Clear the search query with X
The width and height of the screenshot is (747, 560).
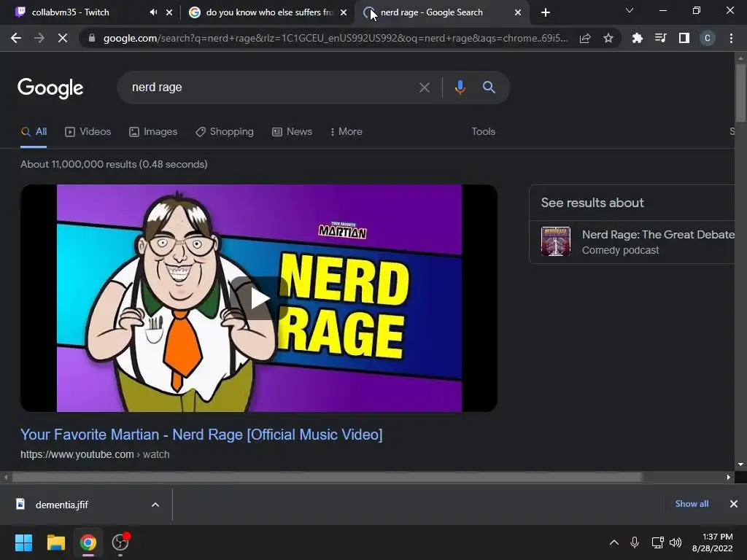point(424,87)
